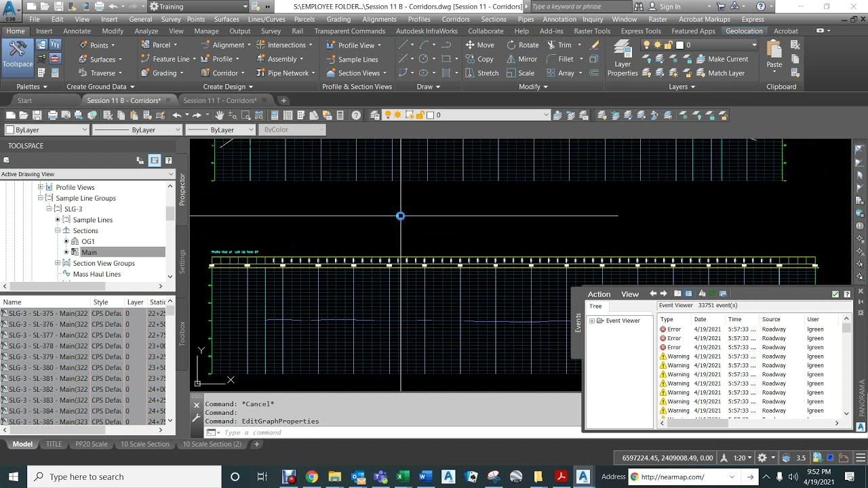The image size is (868, 488).
Task: Click the white layer color swatch
Action: pyautogui.click(x=679, y=45)
